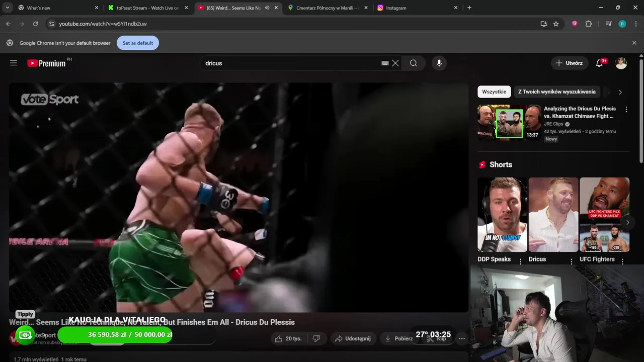
Task: Open the DDP Speaks short thumbnail
Action: pyautogui.click(x=502, y=215)
